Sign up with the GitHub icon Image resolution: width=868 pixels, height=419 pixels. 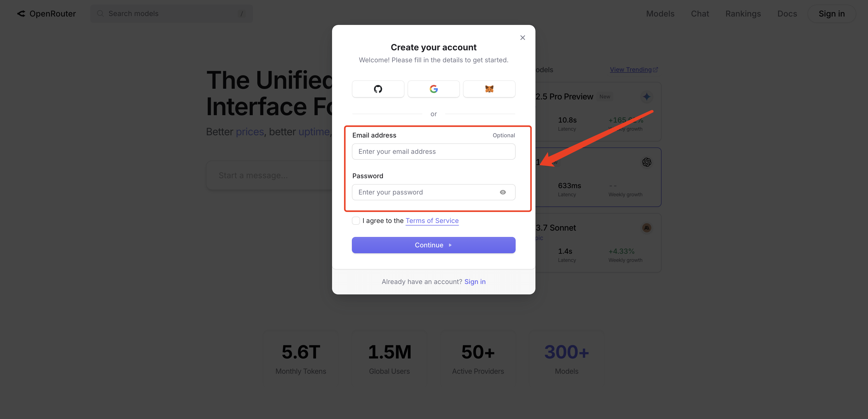pyautogui.click(x=378, y=89)
